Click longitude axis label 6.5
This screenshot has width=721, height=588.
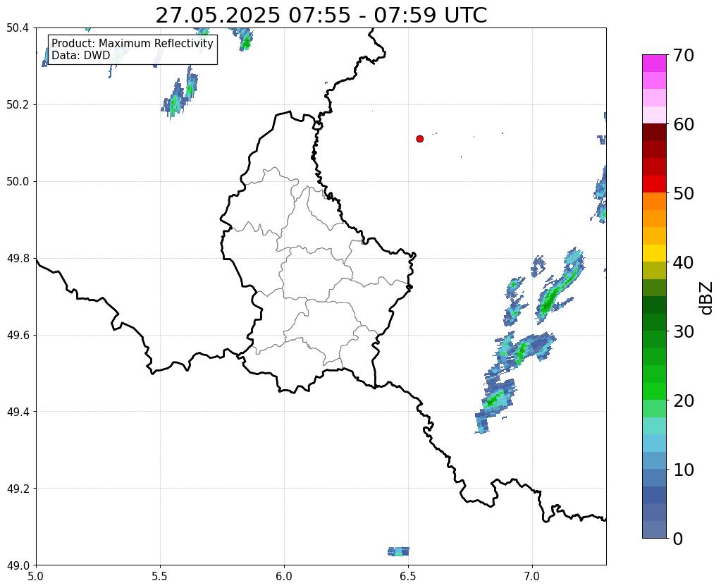(408, 577)
